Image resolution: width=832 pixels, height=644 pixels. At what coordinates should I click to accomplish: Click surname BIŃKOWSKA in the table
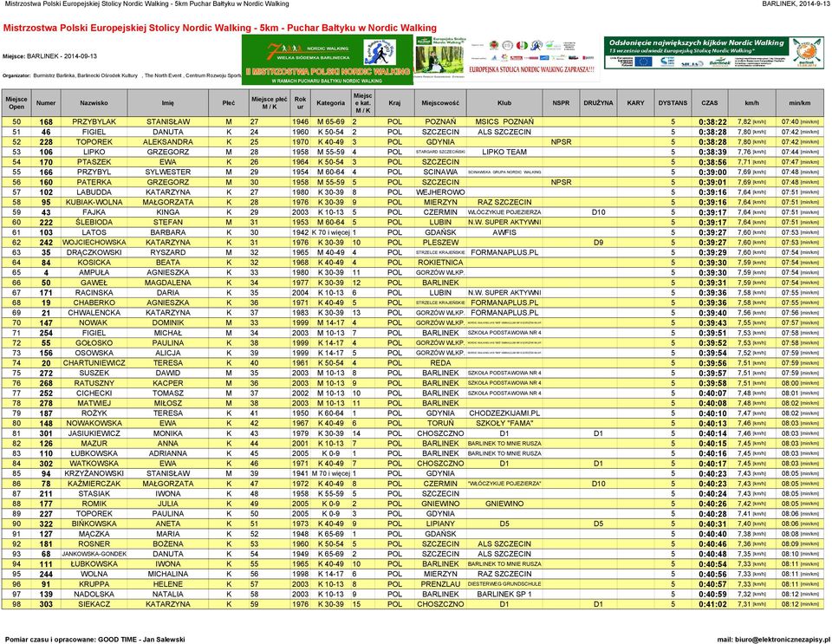tap(94, 524)
